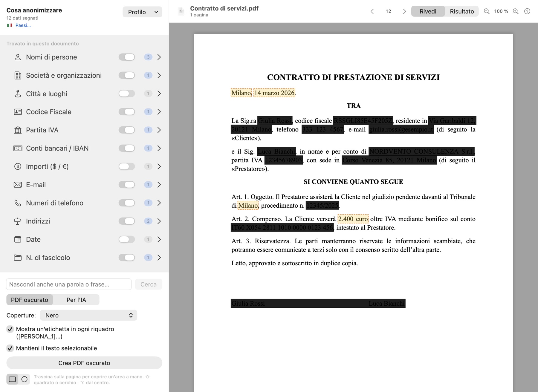Click the folder icon beside N. di fascicolo
This screenshot has height=392, width=538.
click(18, 258)
